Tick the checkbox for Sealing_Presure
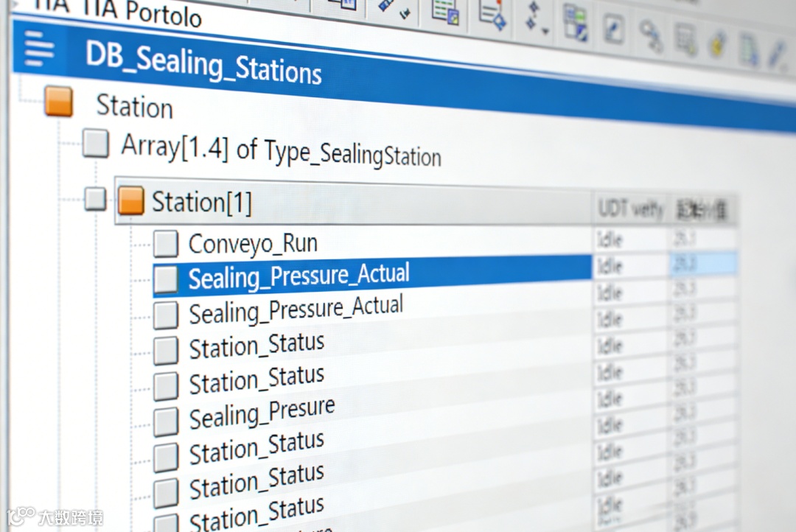796x532 pixels. pyautogui.click(x=166, y=421)
